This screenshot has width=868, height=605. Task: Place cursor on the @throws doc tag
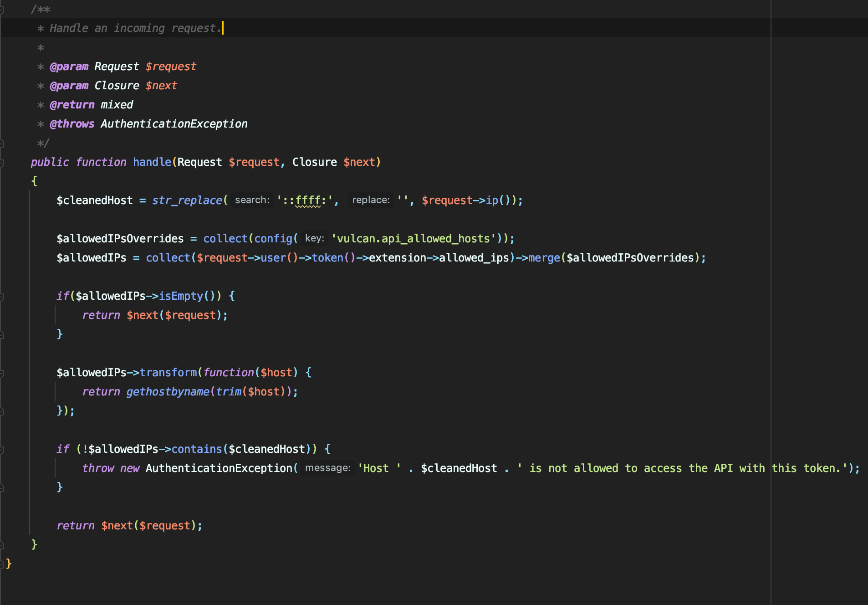[x=72, y=124]
